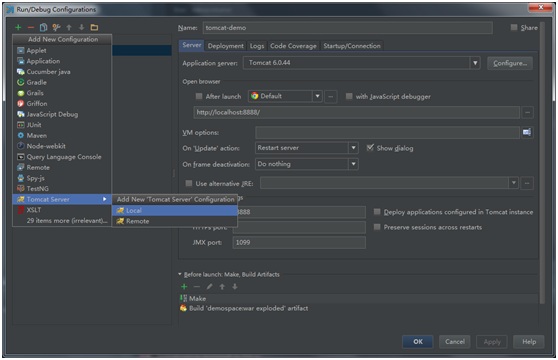Choose Local Tomcat Server configuration
This screenshot has width=558, height=360.
click(175, 211)
